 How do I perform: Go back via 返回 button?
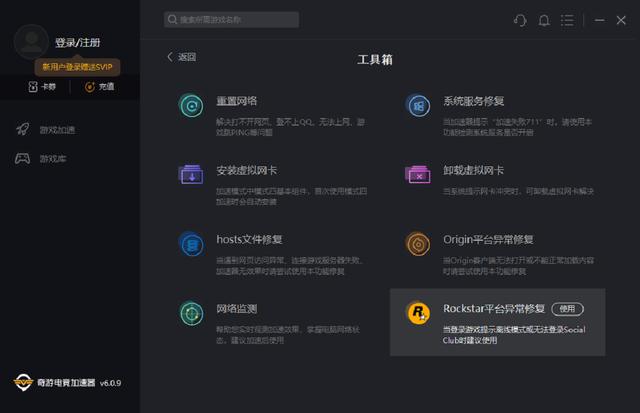(x=182, y=57)
